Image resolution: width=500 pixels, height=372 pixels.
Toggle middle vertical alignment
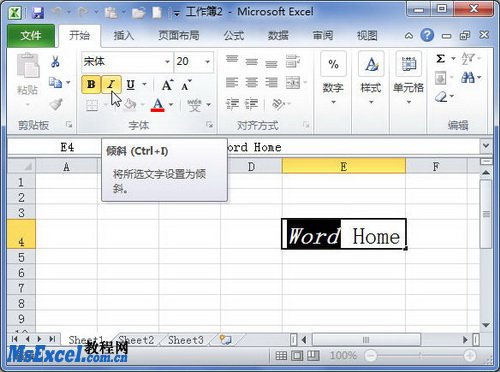click(x=251, y=61)
